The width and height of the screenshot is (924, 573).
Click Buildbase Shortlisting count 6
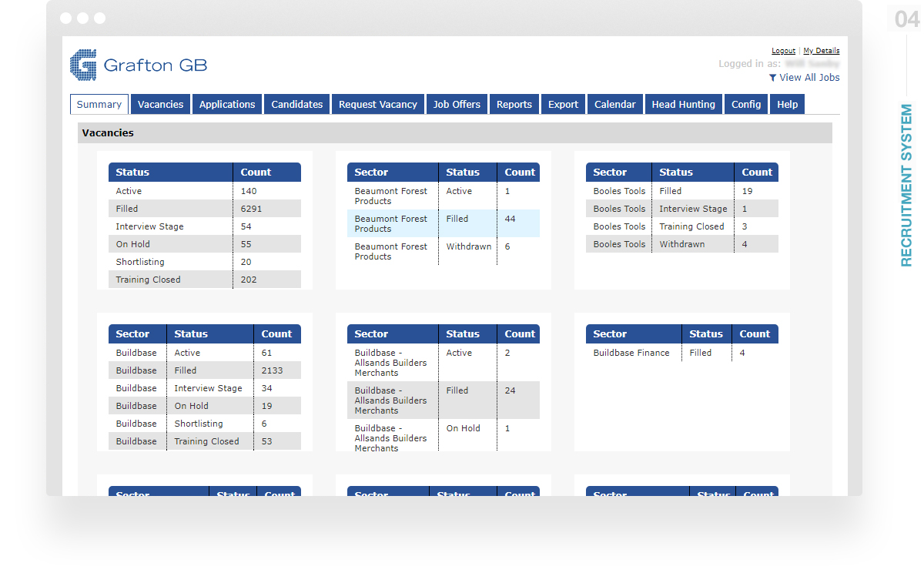(x=264, y=424)
